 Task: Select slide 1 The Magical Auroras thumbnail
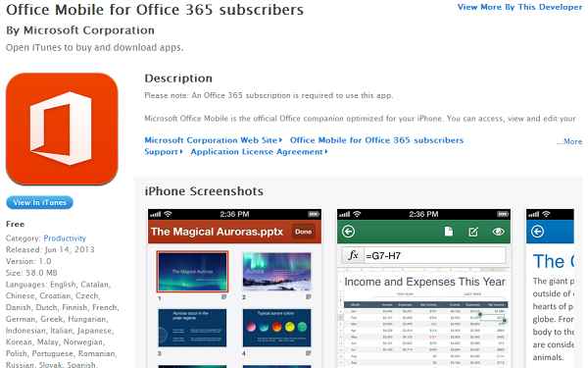(192, 272)
